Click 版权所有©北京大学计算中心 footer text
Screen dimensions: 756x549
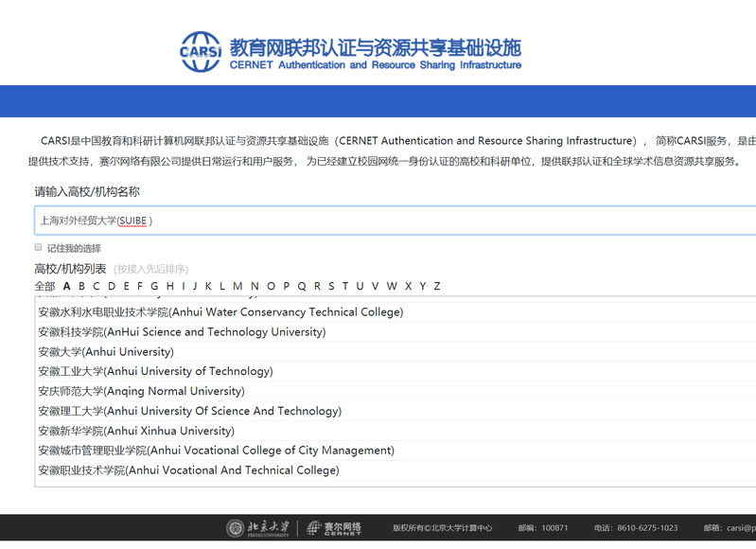tap(442, 528)
